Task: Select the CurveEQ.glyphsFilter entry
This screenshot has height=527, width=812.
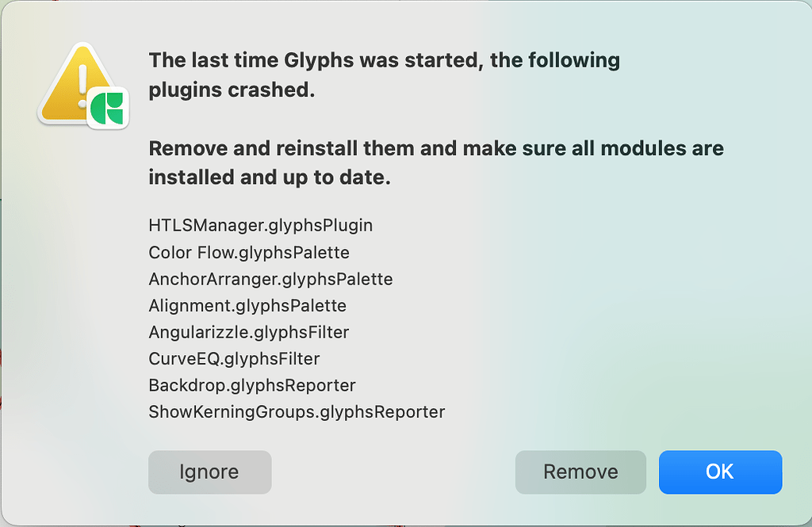Action: [234, 359]
